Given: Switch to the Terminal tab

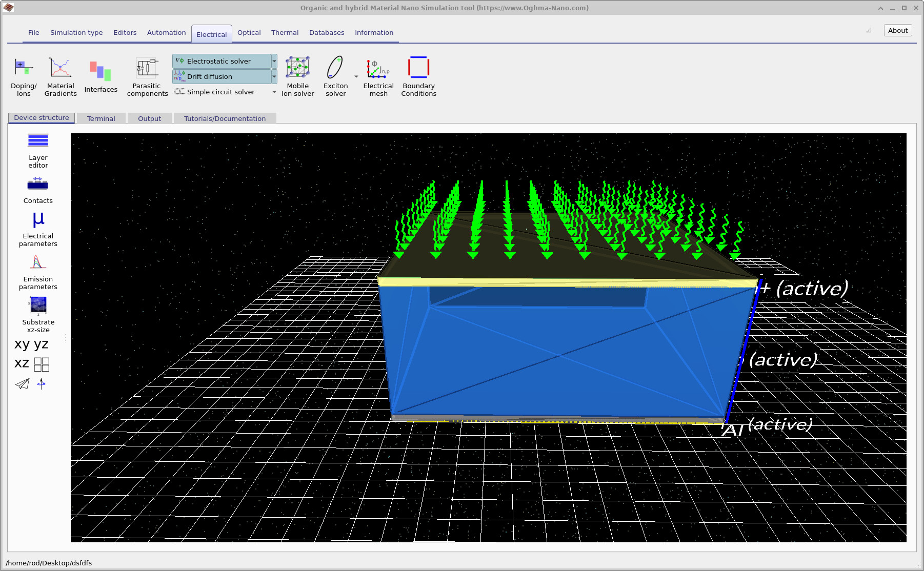Looking at the screenshot, I should pyautogui.click(x=101, y=119).
